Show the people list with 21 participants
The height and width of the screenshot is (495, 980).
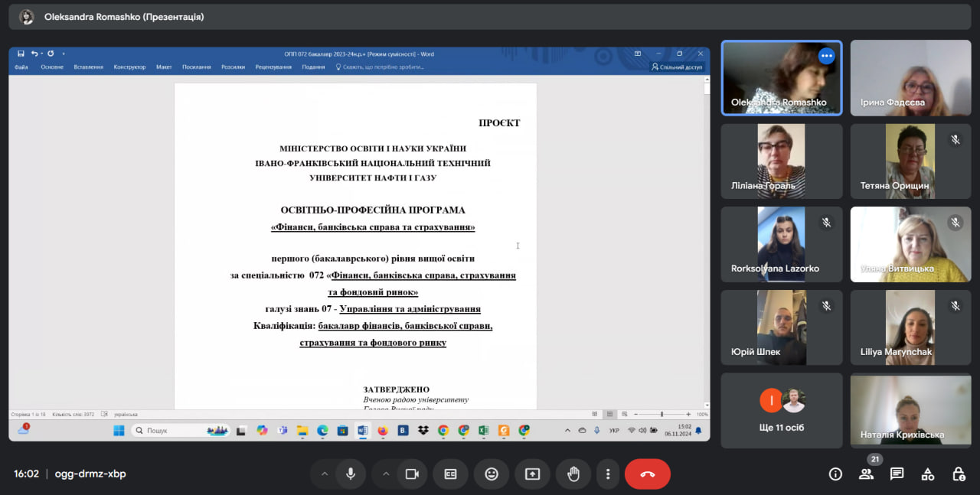point(866,474)
